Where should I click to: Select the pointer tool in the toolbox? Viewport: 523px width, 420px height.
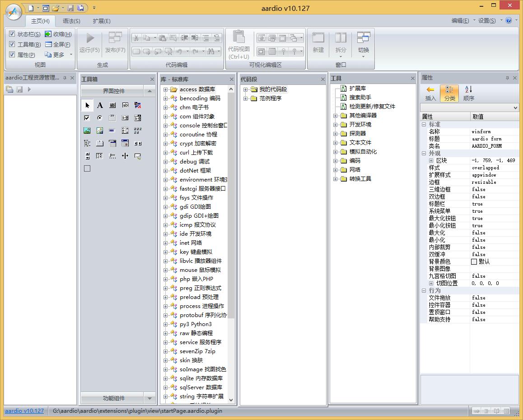87,105
